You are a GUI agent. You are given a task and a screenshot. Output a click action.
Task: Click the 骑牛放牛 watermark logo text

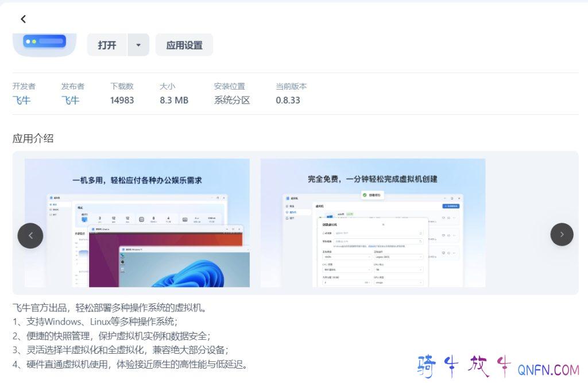tap(463, 366)
